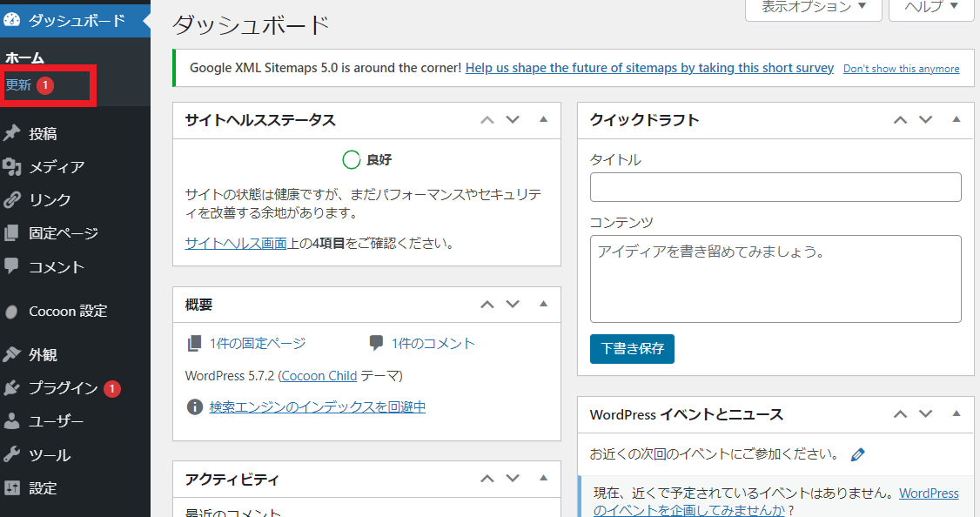Open the 投稿 (Posts) pushpin icon

(x=12, y=133)
